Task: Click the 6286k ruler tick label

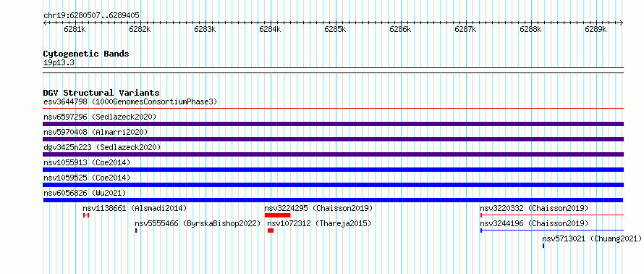Action: pyautogui.click(x=400, y=29)
